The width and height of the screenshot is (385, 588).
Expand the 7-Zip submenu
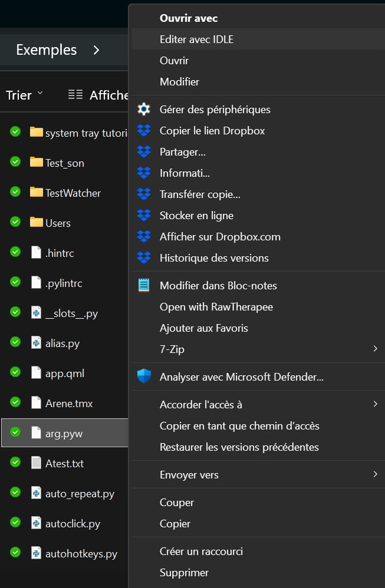[x=375, y=349]
